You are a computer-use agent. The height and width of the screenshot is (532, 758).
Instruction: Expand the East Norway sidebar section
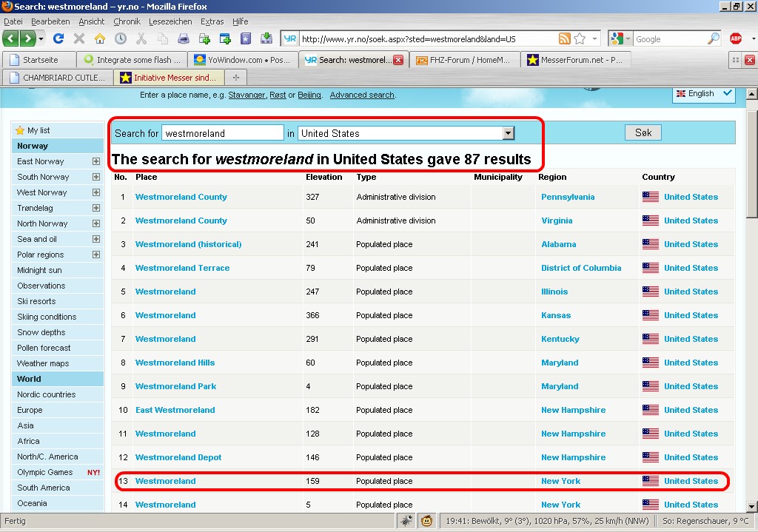tap(95, 161)
